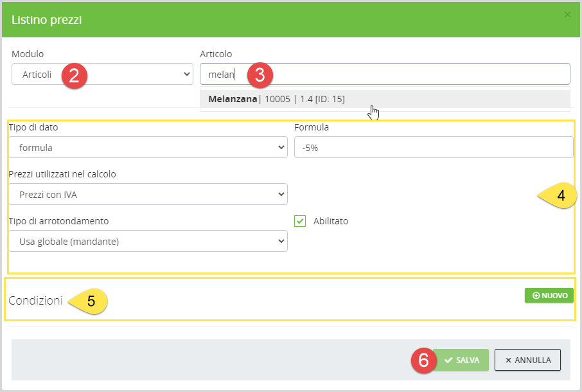582x392 pixels.
Task: Click the yellow callout numbered 4
Action: tap(558, 197)
